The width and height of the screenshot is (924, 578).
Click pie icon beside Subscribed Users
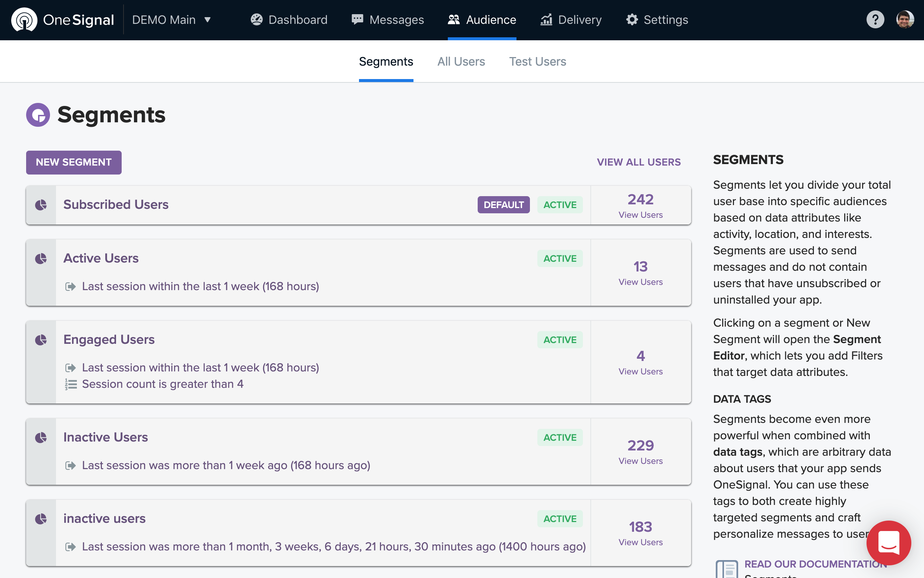(x=41, y=205)
